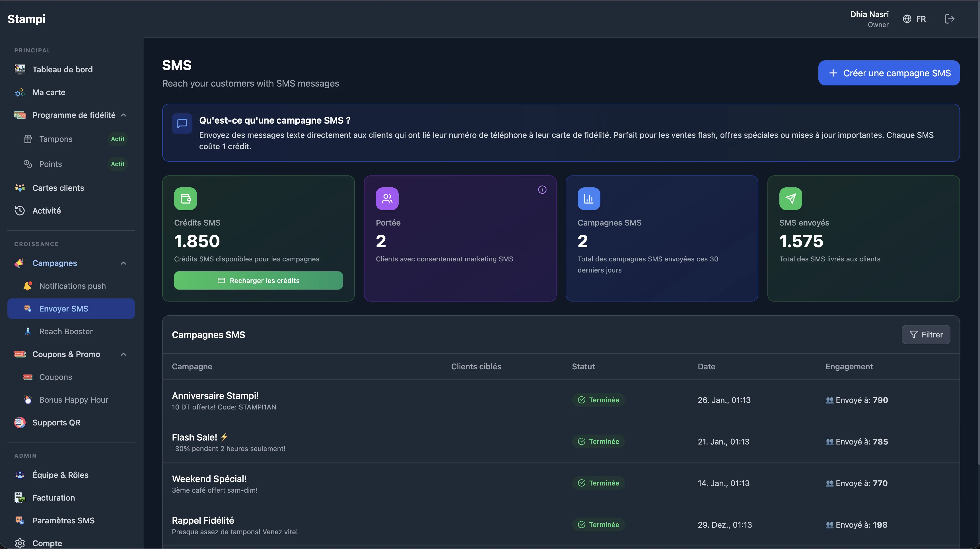This screenshot has height=549, width=980.
Task: Collapse the Coupons & Promo group
Action: pos(123,354)
